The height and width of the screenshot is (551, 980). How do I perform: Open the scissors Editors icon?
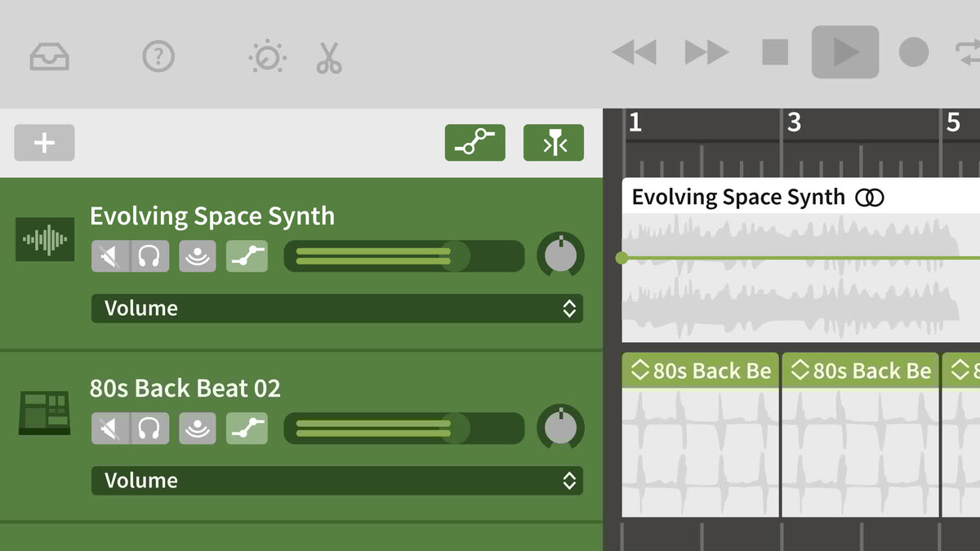pos(329,57)
